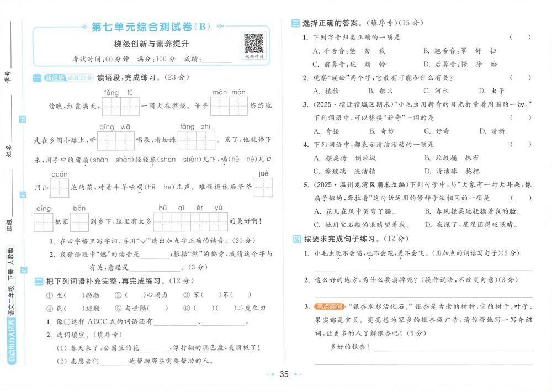Click the right arrows beside page number 35
This screenshot has height=392, width=552.
(x=298, y=374)
